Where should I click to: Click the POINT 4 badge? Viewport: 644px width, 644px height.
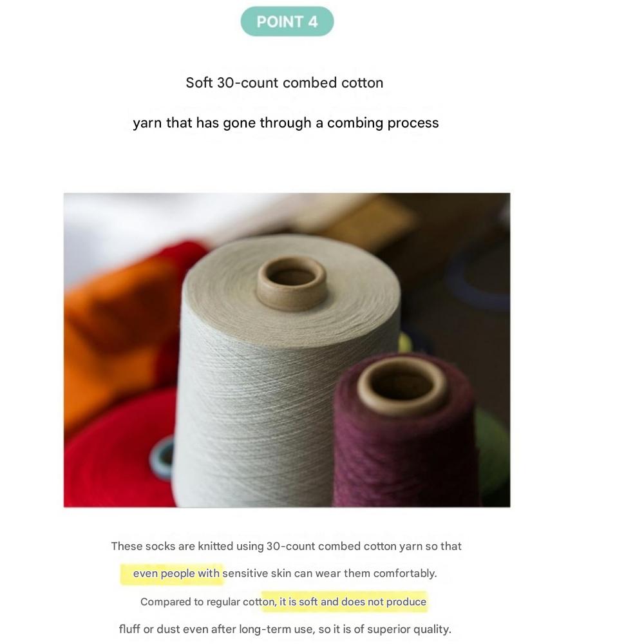tap(287, 22)
